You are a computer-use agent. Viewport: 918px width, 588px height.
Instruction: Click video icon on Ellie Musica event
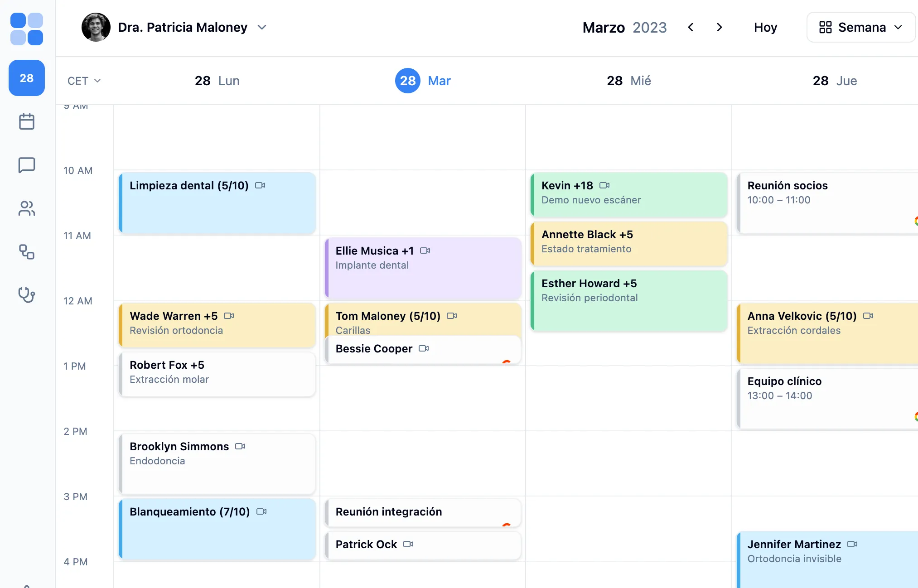425,251
